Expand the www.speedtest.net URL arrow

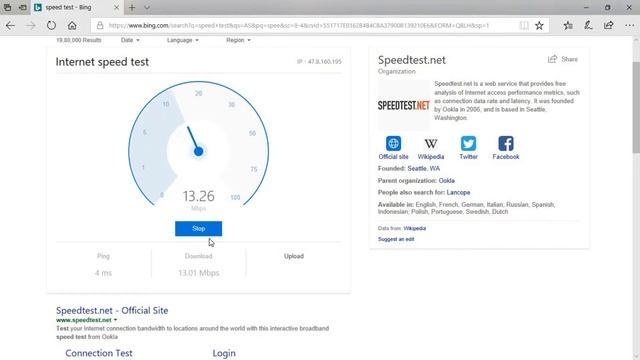click(x=116, y=320)
